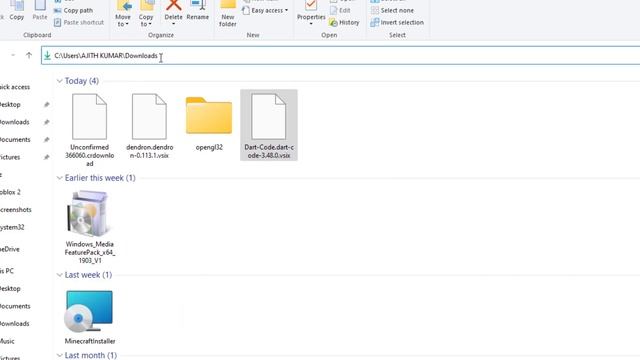Select This PC in sidebar
Image resolution: width=640 pixels, height=360 pixels.
[x=7, y=271]
